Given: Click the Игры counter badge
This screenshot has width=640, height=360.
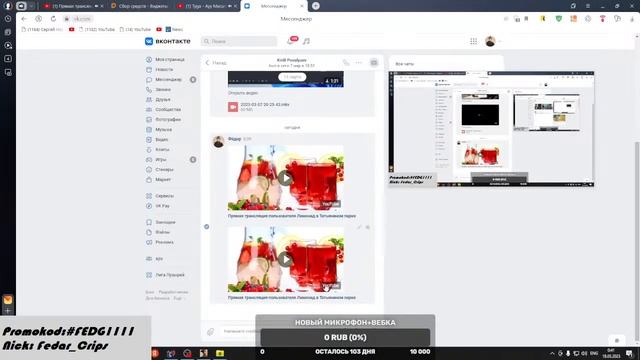Looking at the screenshot, I should point(193,160).
